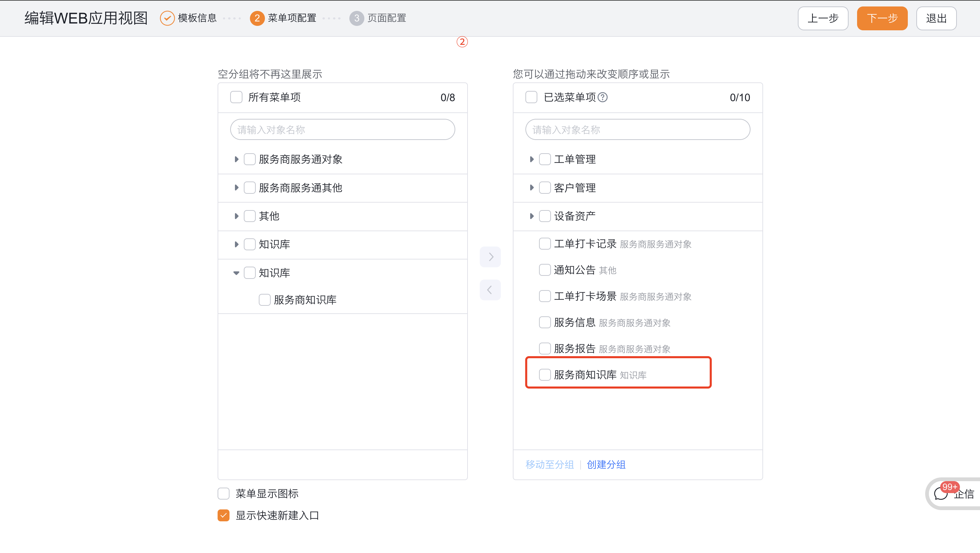
Task: Click left 请输入对象名称 search field
Action: click(x=343, y=130)
